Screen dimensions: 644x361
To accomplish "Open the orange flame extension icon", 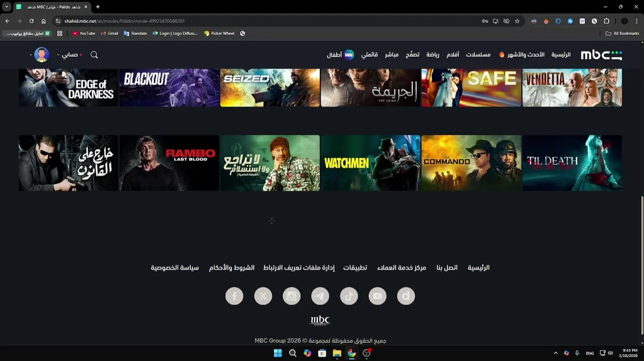I will tap(546, 21).
